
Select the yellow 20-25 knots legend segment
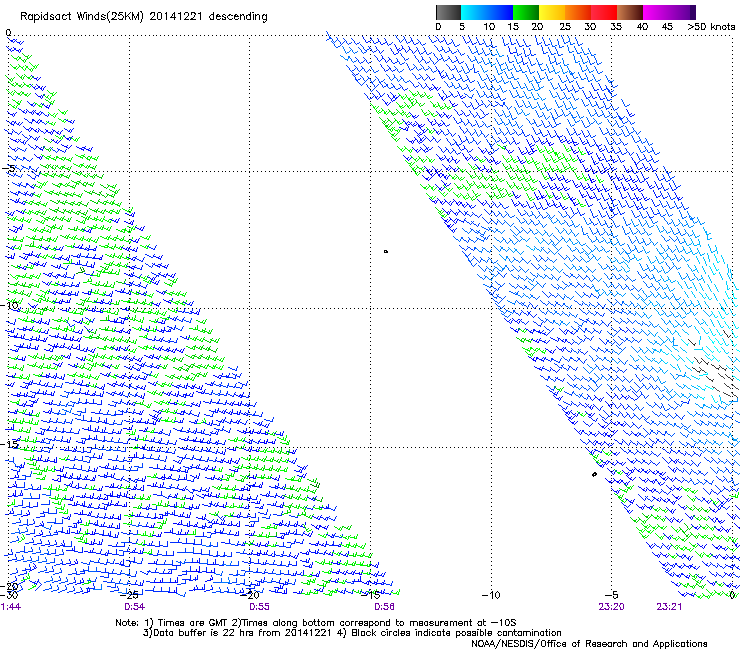tap(552, 12)
